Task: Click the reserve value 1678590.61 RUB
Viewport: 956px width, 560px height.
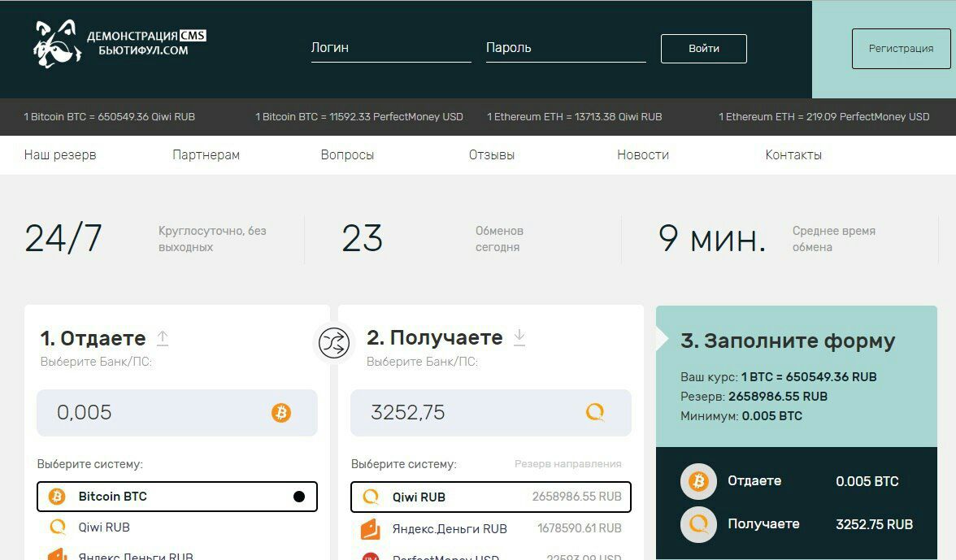Action: pyautogui.click(x=579, y=528)
